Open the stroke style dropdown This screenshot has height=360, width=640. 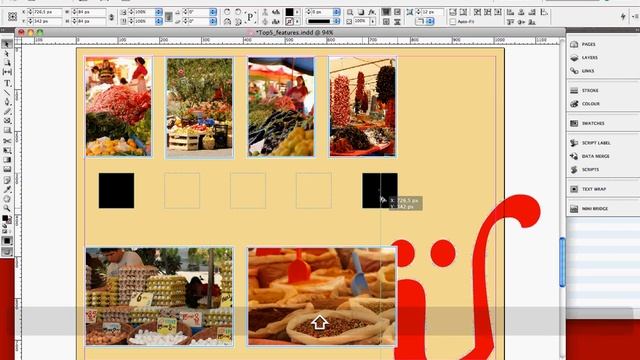click(336, 21)
